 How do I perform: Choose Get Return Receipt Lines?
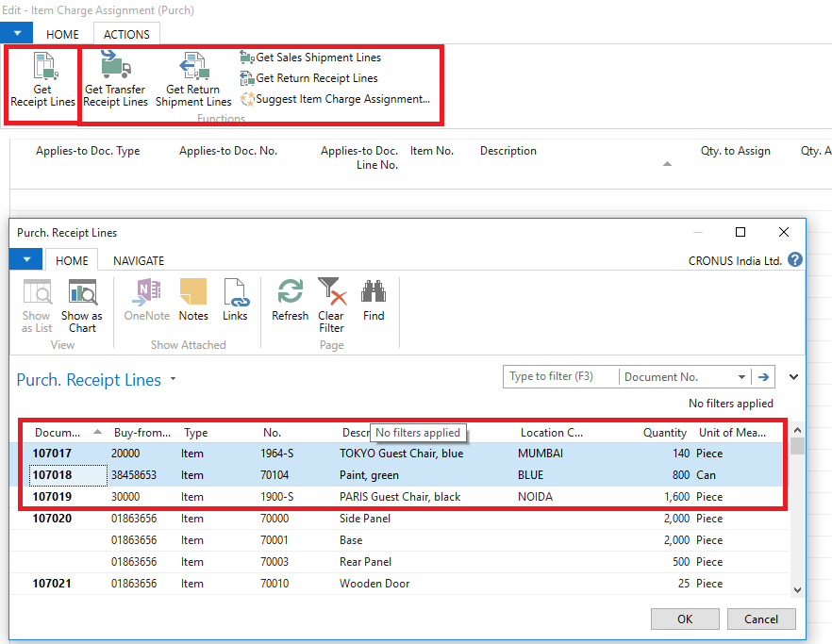[308, 78]
